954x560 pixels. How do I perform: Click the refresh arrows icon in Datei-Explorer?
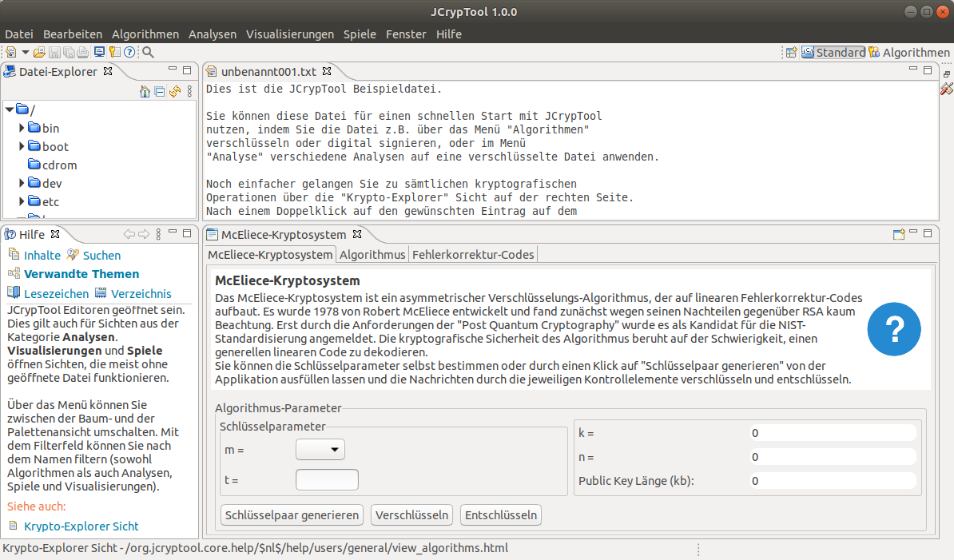point(175,92)
